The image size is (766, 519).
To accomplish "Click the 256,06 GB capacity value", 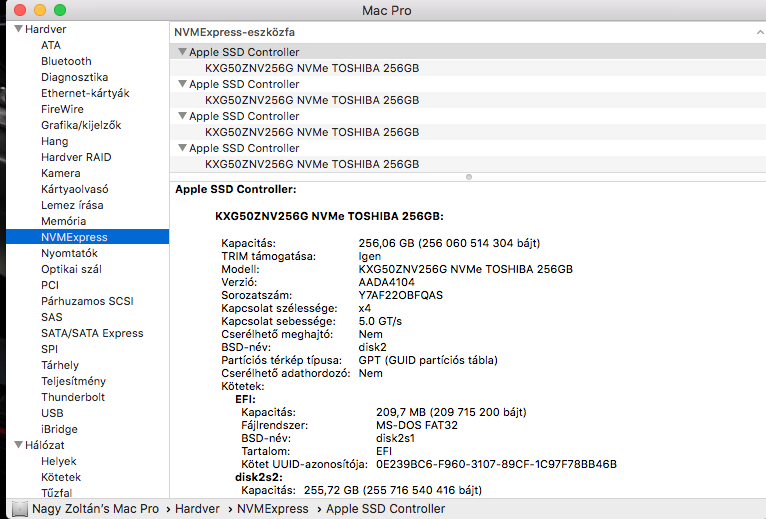I will 449,243.
